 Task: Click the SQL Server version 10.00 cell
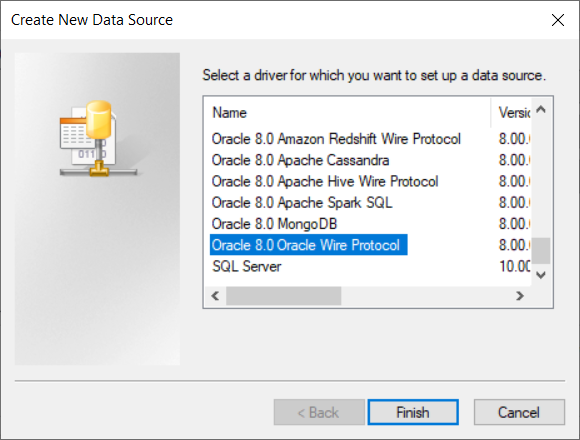coord(515,266)
